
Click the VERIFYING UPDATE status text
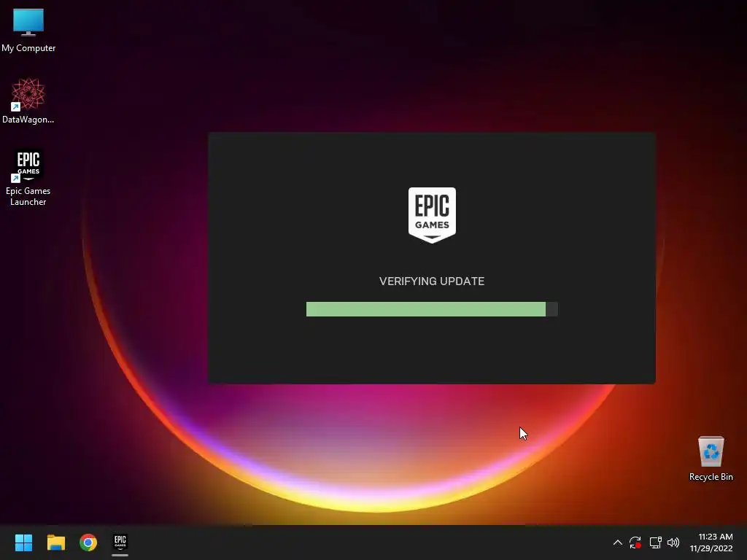click(x=432, y=281)
